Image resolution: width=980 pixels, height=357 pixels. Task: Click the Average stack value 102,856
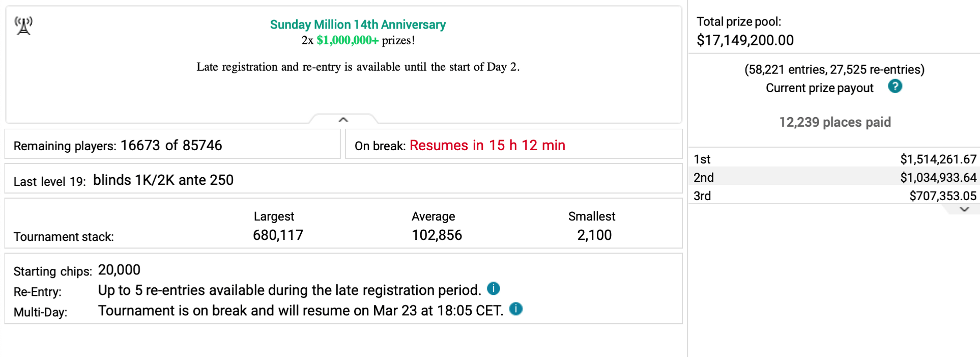point(437,235)
